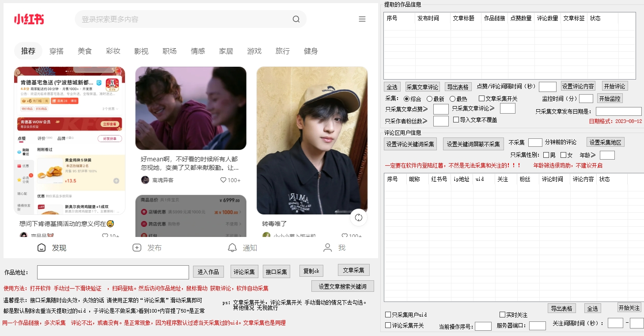The image size is (644, 336).
Task: Select the 最新 radio button
Action: [429, 98]
